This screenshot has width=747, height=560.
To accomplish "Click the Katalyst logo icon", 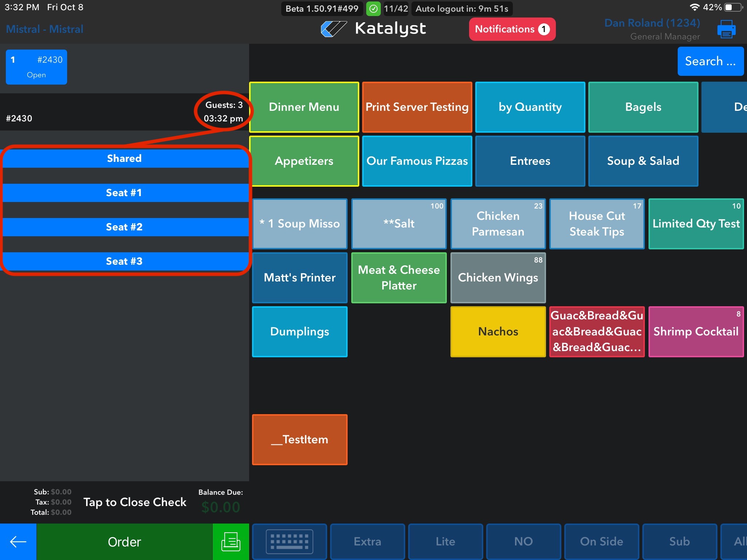I will (x=333, y=29).
